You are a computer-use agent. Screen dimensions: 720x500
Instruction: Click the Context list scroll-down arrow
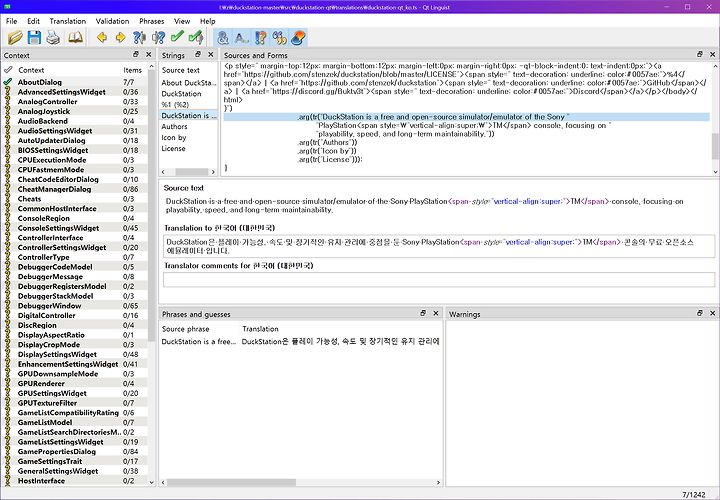pyautogui.click(x=152, y=482)
